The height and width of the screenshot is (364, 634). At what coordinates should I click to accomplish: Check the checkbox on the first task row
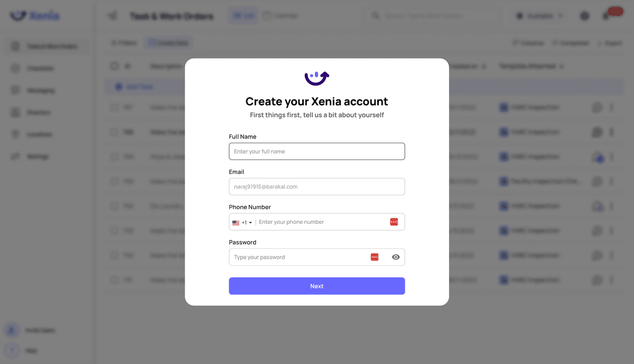click(x=115, y=107)
